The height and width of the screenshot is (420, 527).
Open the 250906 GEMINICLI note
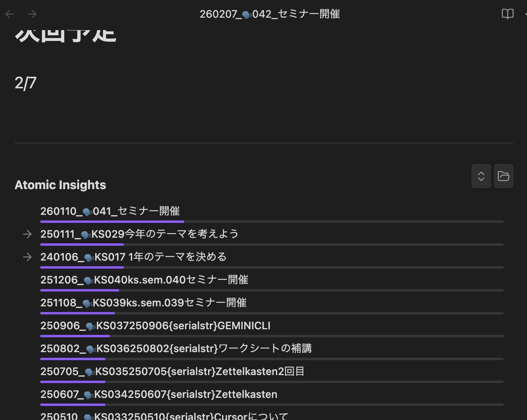[155, 326]
